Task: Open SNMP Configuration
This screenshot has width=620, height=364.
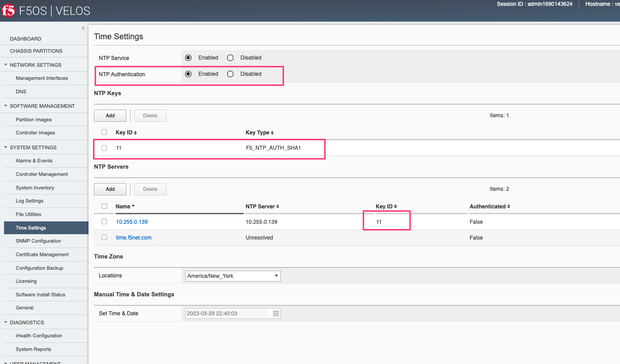Action: (38, 241)
